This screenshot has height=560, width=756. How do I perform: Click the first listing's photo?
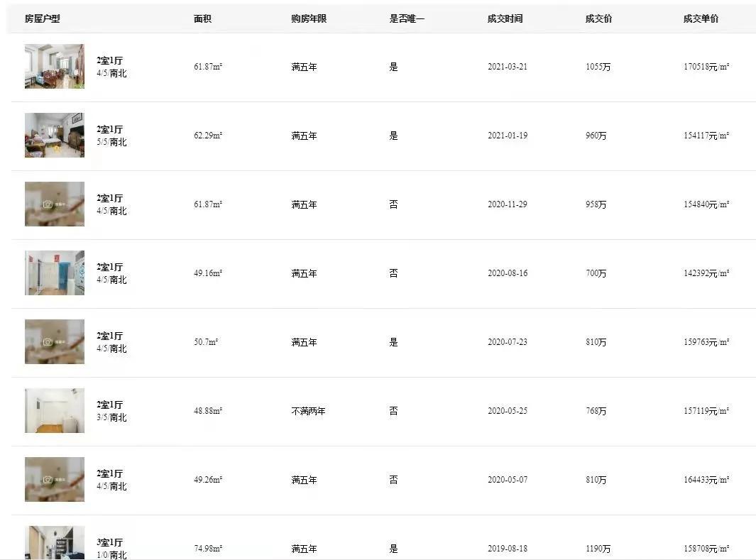pos(54,67)
